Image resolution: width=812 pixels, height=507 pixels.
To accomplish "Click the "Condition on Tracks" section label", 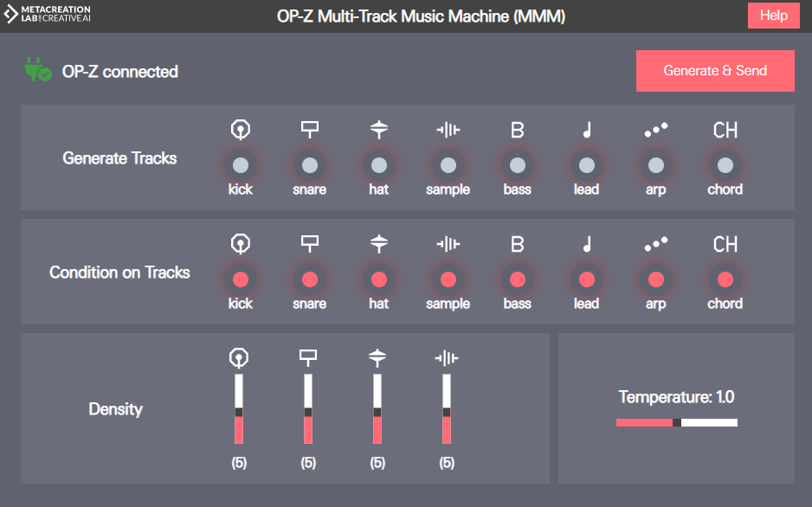I will pos(119,273).
